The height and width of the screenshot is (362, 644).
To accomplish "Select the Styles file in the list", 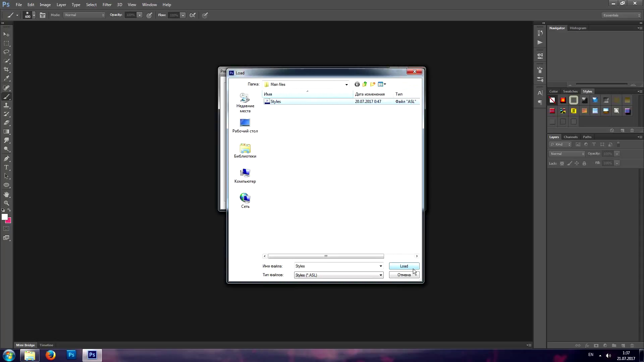I will 276,102.
